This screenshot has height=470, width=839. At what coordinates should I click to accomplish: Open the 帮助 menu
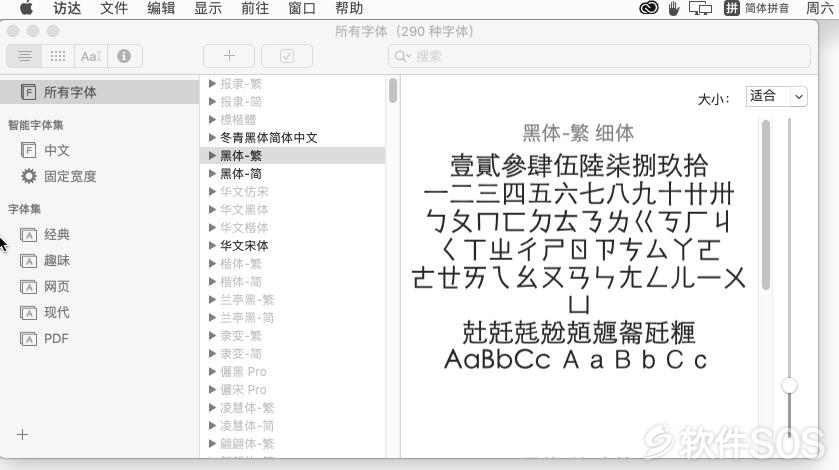(349, 8)
